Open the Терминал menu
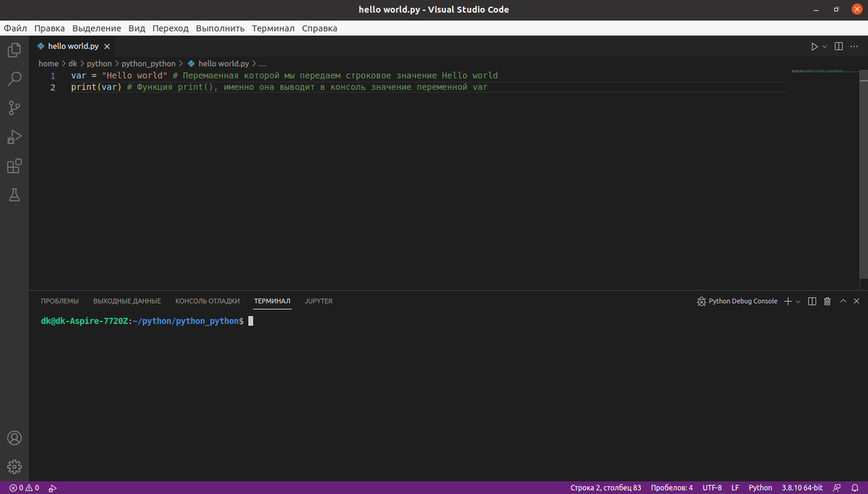The image size is (868, 494). click(273, 28)
